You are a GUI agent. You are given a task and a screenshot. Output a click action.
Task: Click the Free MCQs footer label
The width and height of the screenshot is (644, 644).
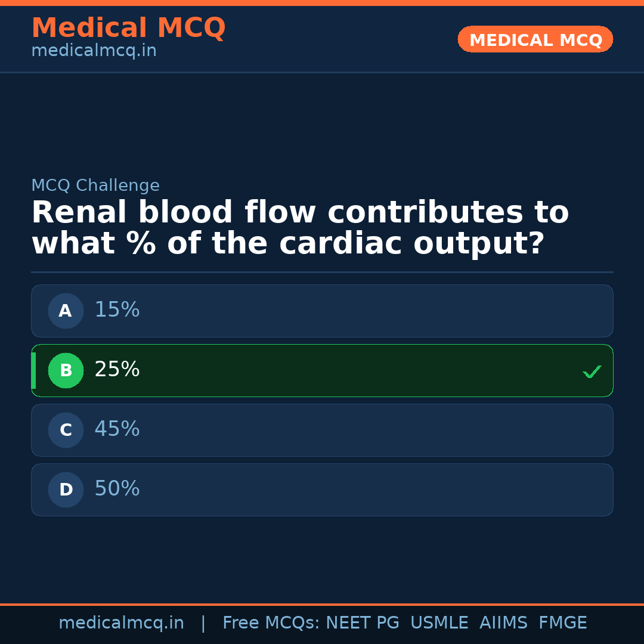click(x=271, y=623)
